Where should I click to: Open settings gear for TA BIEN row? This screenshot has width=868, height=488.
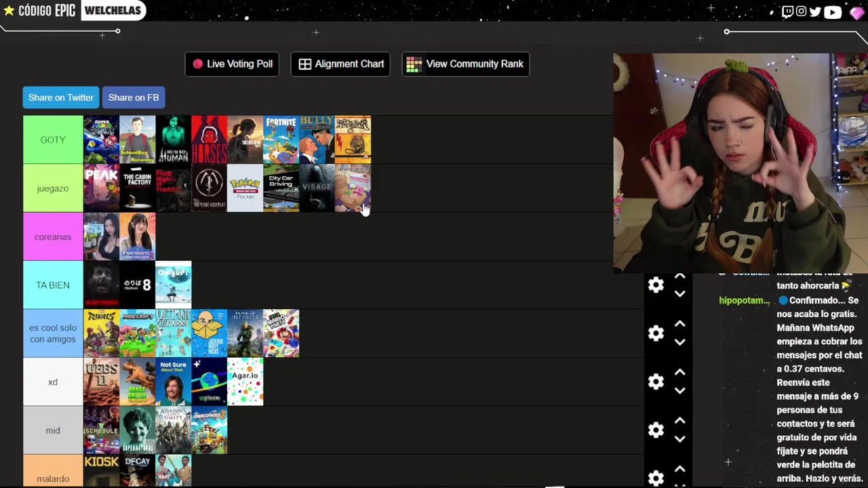(656, 285)
